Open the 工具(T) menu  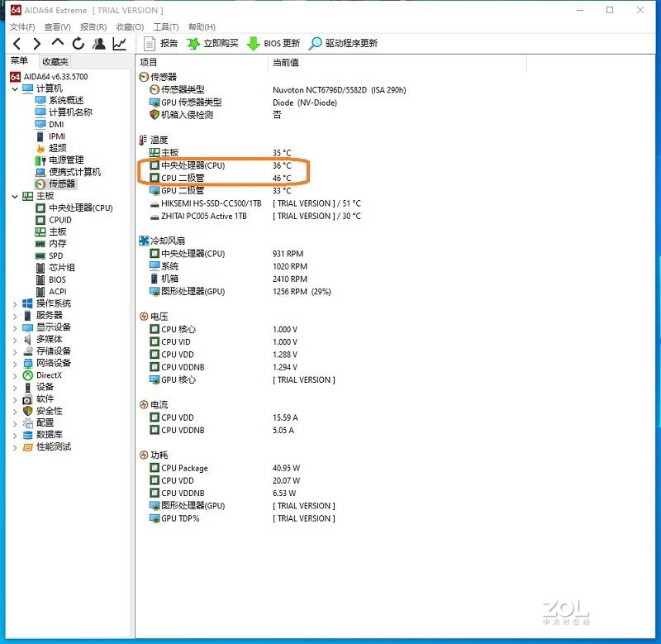(166, 27)
